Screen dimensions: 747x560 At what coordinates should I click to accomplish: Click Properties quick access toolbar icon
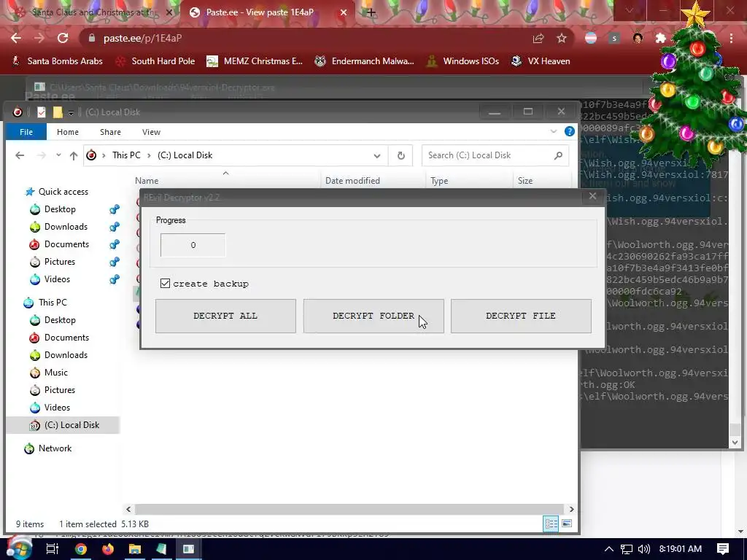(42, 112)
